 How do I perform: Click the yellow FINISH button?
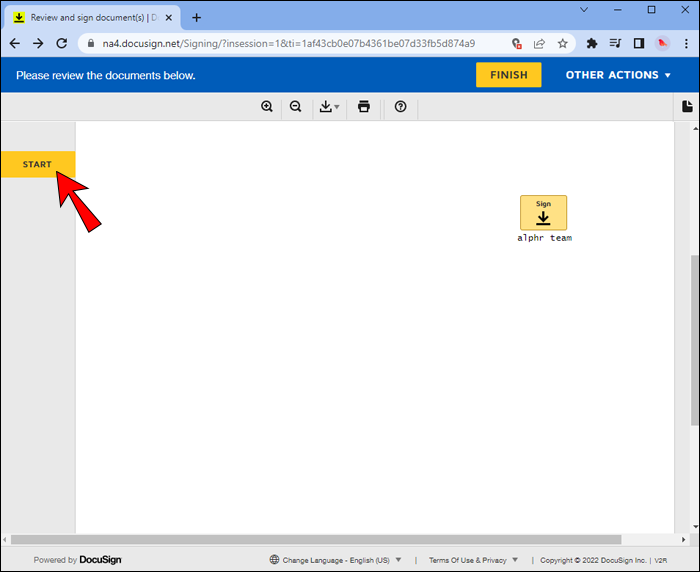coord(508,75)
